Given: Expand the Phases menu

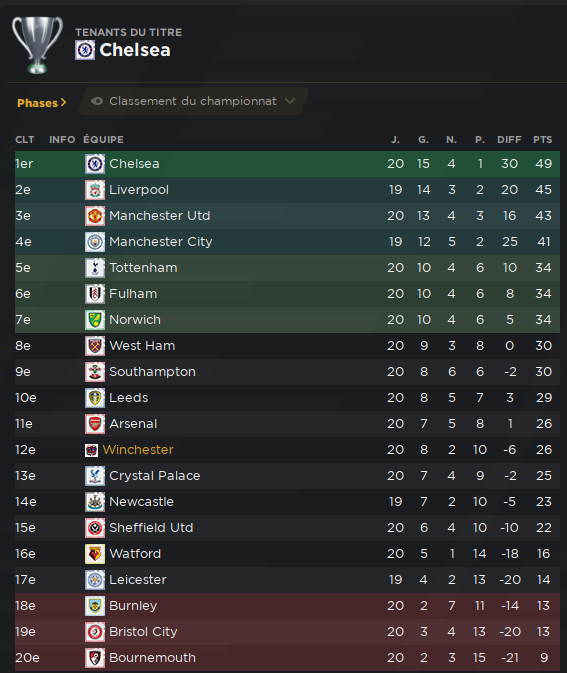Looking at the screenshot, I should coord(42,103).
